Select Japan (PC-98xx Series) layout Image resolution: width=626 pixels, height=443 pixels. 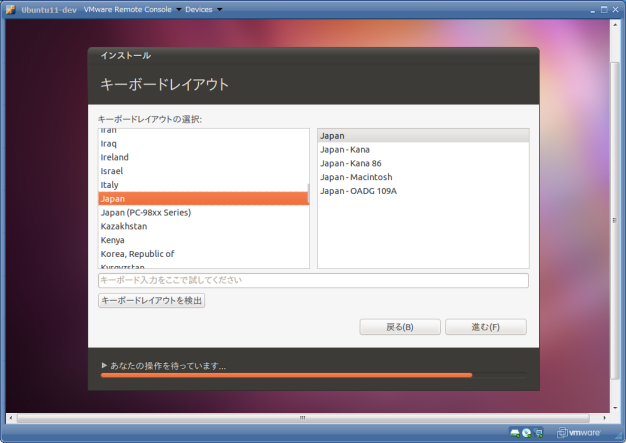(x=204, y=212)
